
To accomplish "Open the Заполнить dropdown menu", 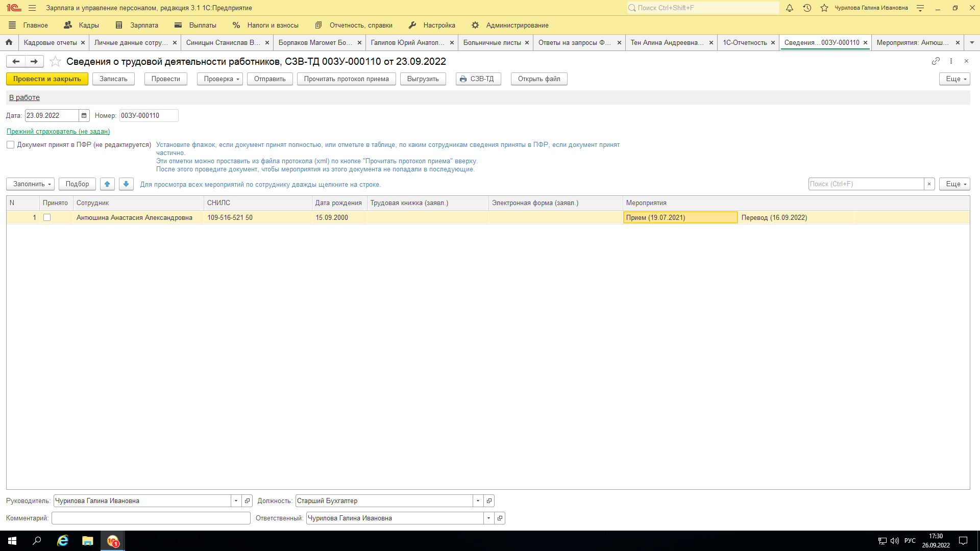I will tap(30, 184).
